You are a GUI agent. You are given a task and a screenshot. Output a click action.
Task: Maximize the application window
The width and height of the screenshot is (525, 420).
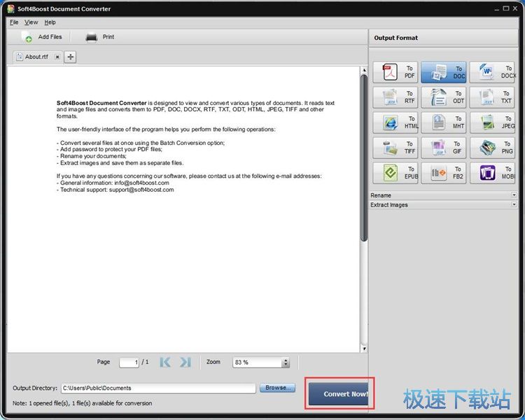click(506, 8)
